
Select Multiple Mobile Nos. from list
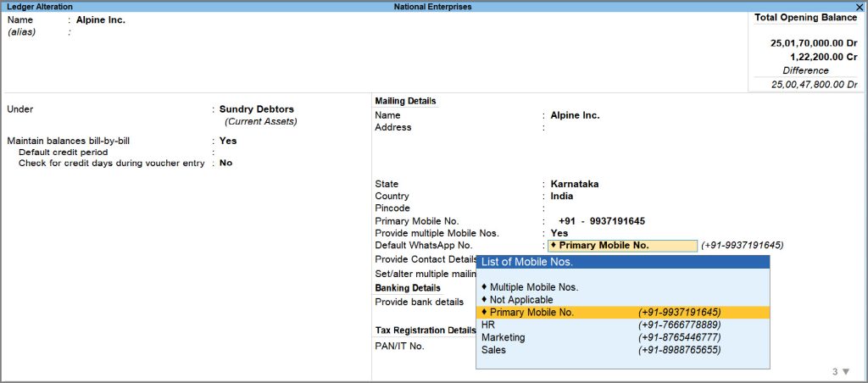pos(622,287)
